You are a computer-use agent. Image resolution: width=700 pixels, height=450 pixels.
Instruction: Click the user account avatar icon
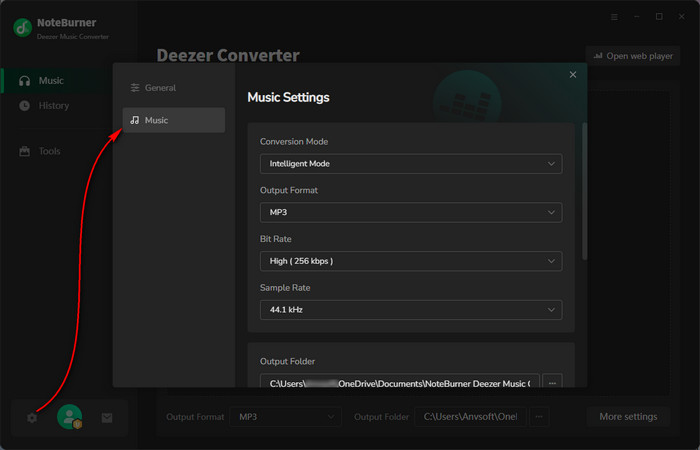pyautogui.click(x=70, y=417)
